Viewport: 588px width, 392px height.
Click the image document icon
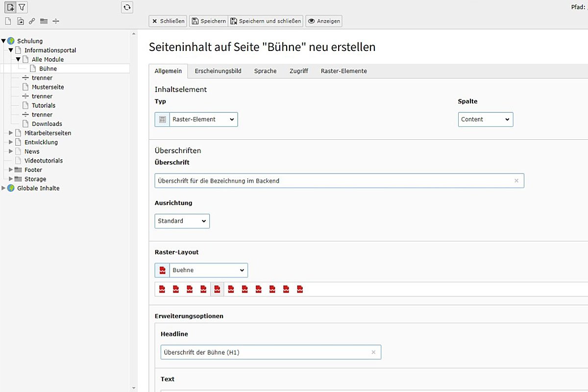pyautogui.click(x=20, y=21)
